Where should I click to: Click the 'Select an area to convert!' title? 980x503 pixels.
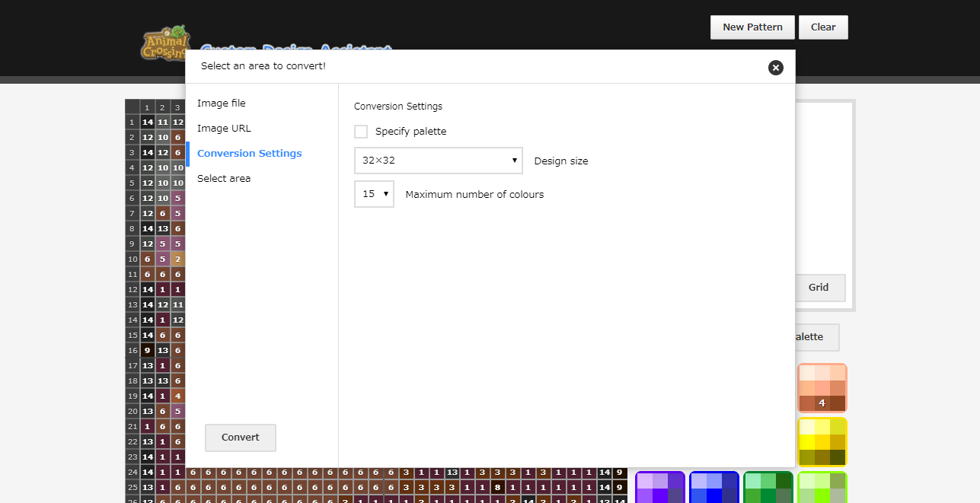pos(263,66)
